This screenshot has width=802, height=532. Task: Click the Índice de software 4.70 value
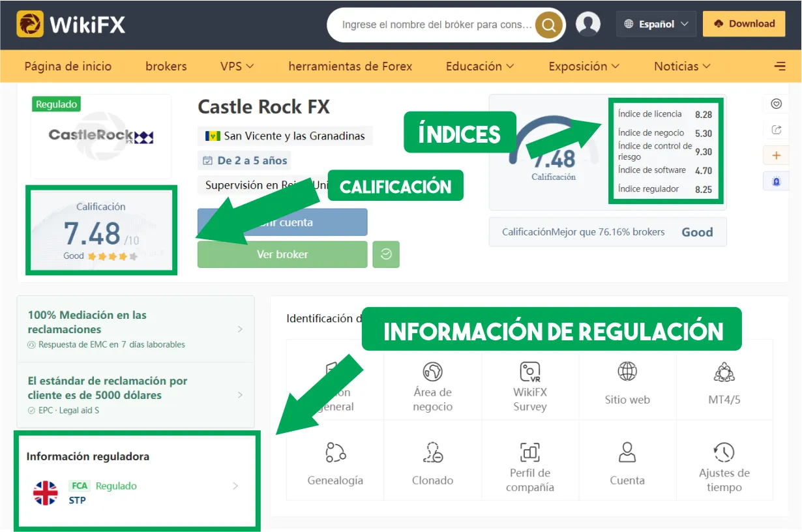[x=704, y=171]
